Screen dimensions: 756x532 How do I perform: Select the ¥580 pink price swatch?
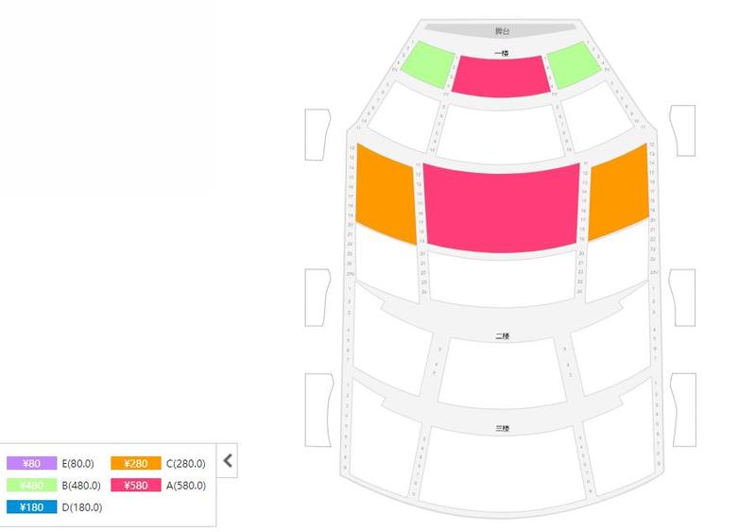click(x=136, y=486)
